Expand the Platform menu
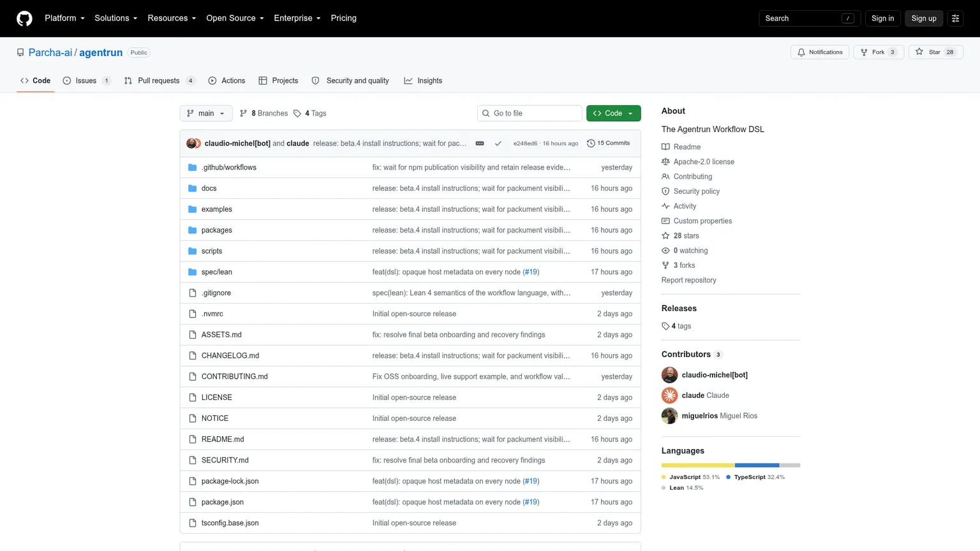Screen dimensions: 980x551 (x=64, y=18)
